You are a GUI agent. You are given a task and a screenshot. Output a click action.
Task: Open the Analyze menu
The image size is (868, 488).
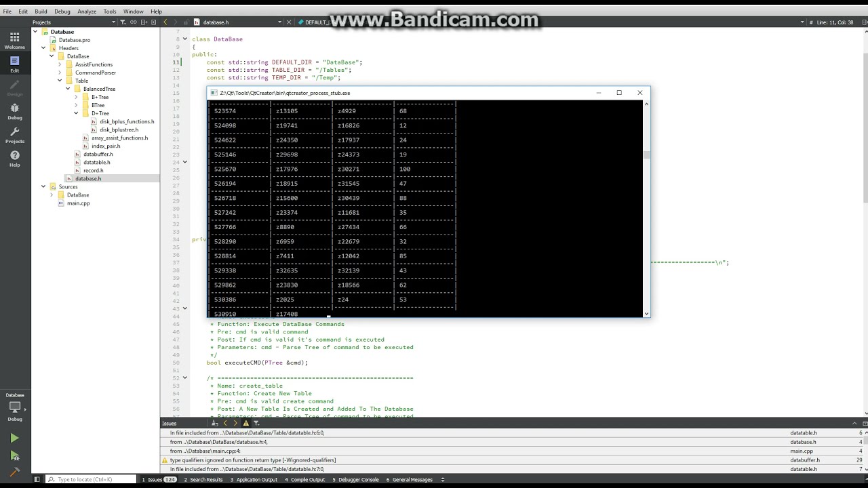(87, 12)
